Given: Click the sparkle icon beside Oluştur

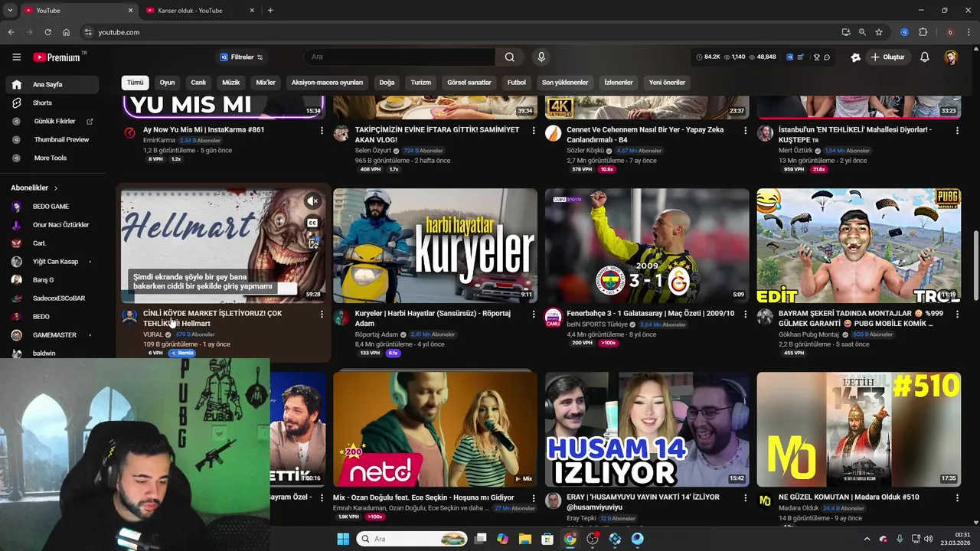Looking at the screenshot, I should pyautogui.click(x=855, y=57).
